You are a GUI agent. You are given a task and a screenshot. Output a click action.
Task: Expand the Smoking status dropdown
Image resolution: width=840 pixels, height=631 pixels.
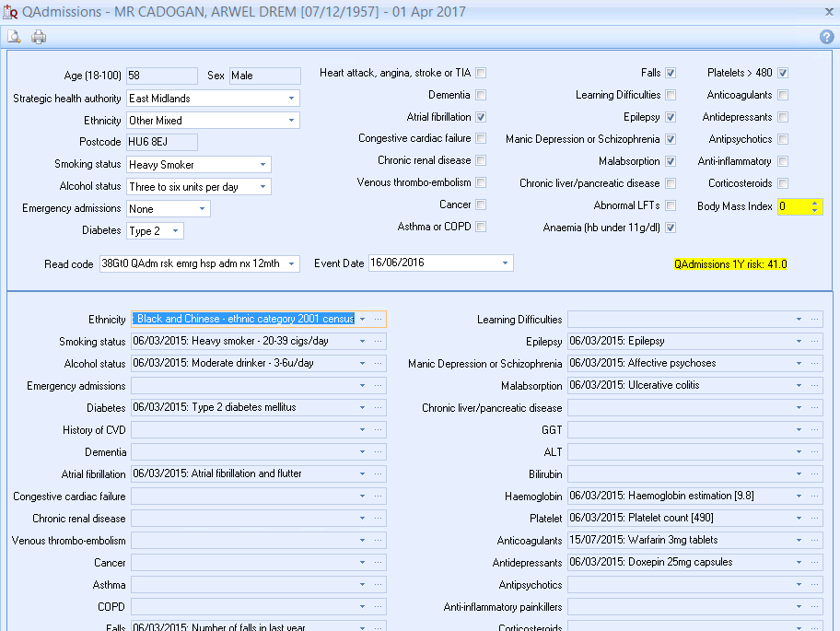(263, 165)
